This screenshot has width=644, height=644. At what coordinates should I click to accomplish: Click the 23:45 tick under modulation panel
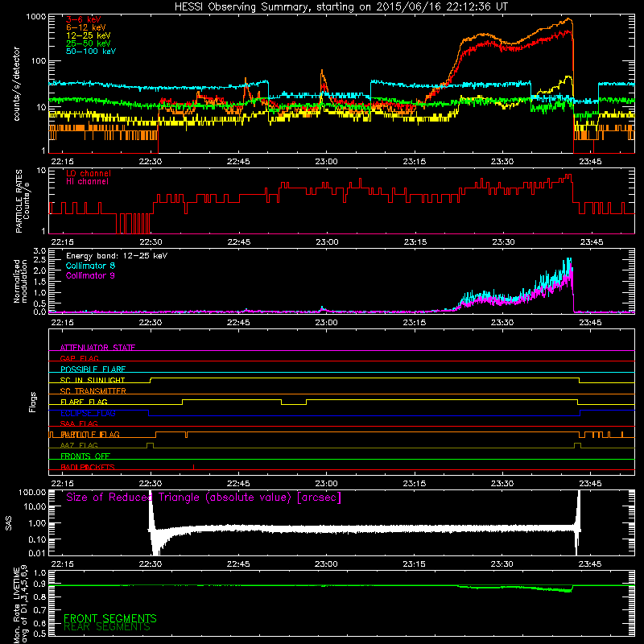pos(590,323)
